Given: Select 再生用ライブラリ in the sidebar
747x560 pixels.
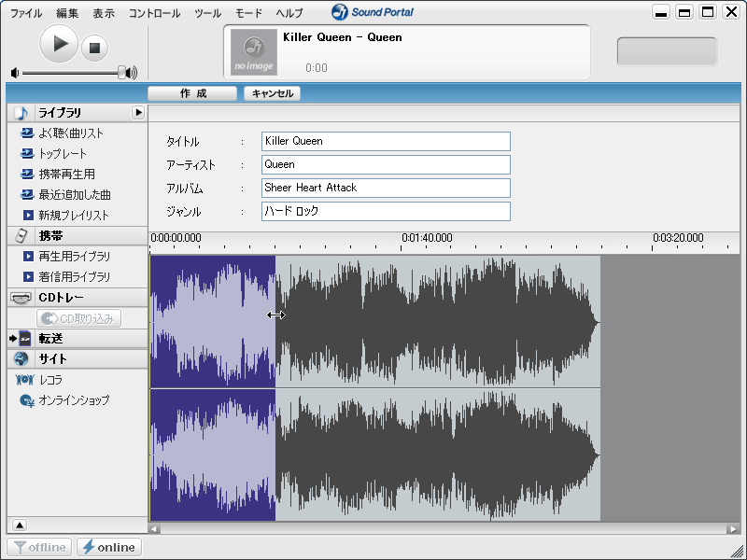Looking at the screenshot, I should (x=75, y=256).
